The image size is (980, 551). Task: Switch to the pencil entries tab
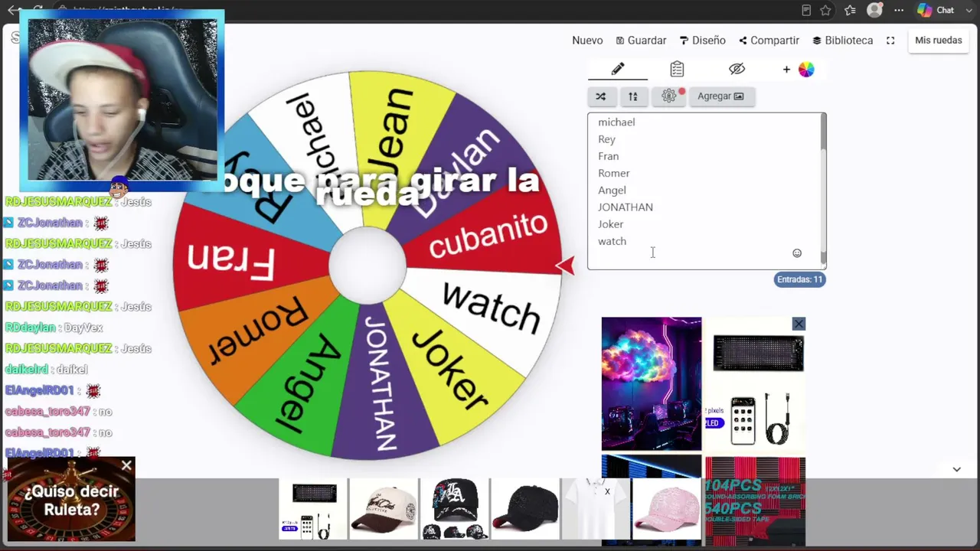tap(618, 70)
